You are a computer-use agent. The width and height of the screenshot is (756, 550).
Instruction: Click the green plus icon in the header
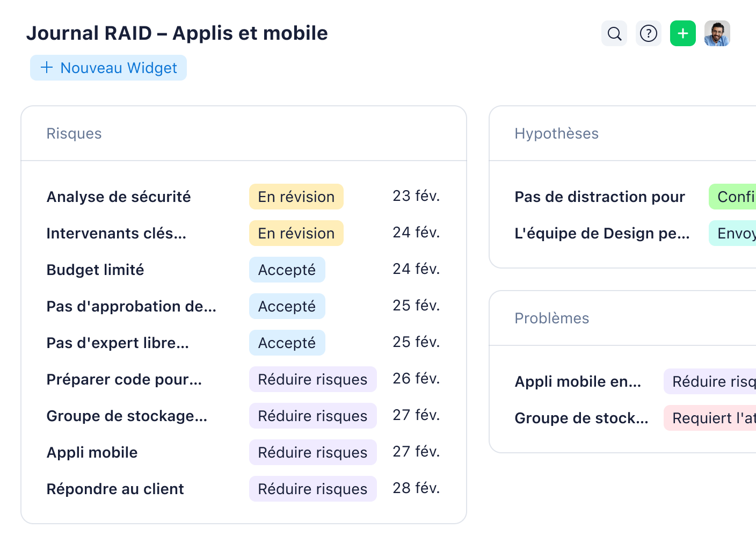682,33
